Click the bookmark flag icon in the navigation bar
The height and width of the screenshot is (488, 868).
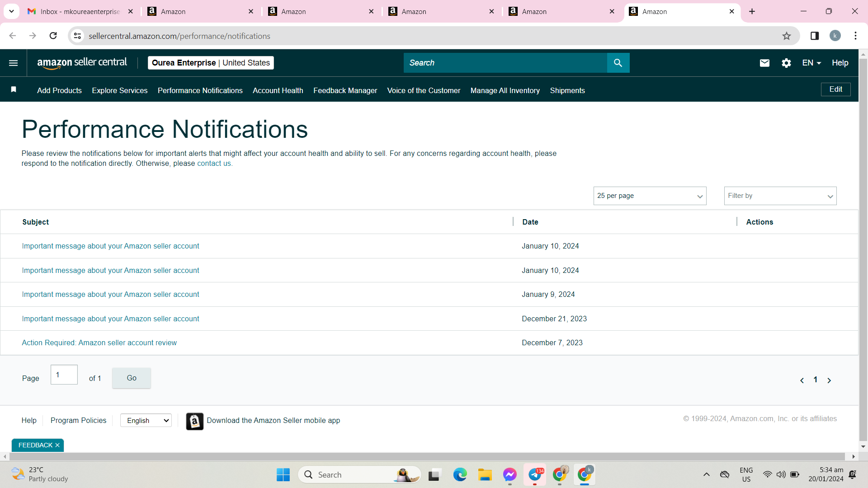coord(14,89)
